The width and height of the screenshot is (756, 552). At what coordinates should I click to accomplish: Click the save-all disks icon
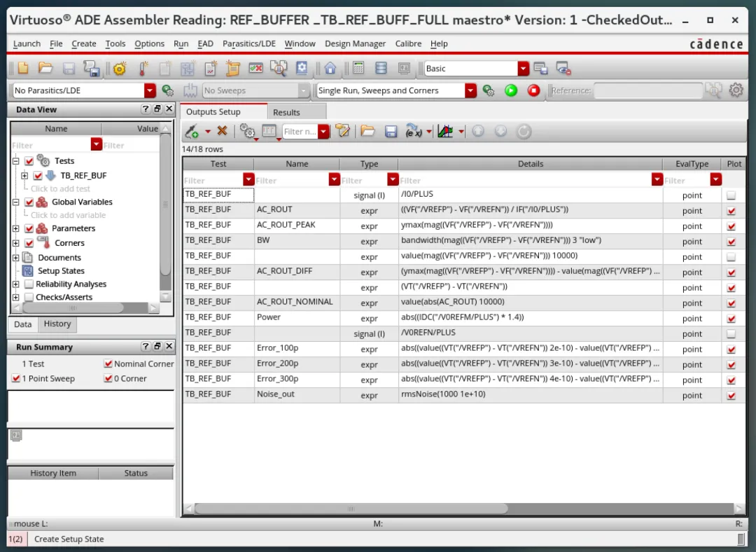pyautogui.click(x=92, y=68)
